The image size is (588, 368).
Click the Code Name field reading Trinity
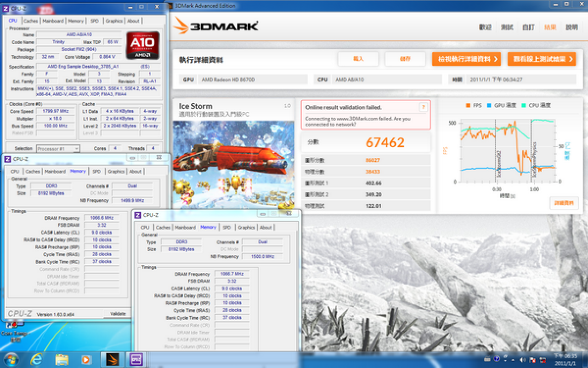pos(58,42)
